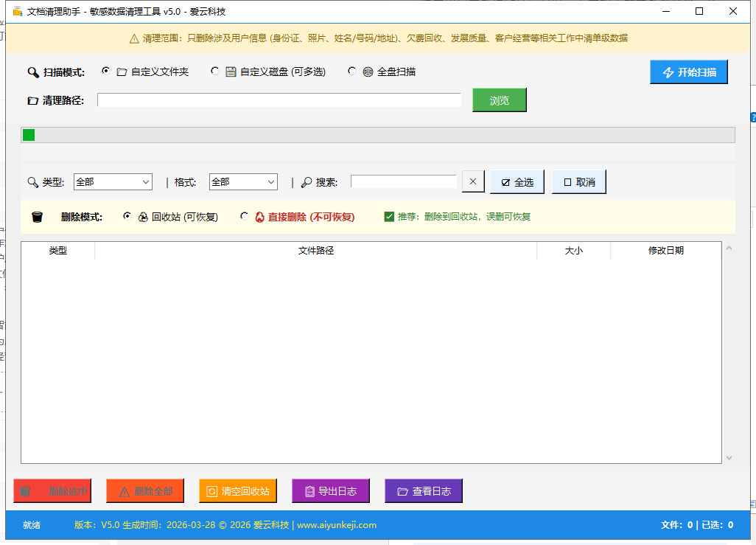Click the 清理路径 text input field
Image resolution: width=756 pixels, height=545 pixels.
coord(279,100)
